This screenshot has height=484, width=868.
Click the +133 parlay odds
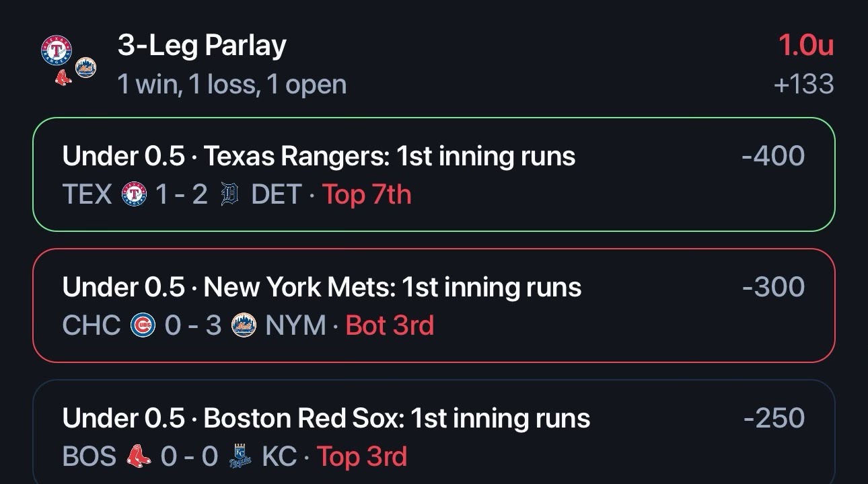(x=803, y=85)
